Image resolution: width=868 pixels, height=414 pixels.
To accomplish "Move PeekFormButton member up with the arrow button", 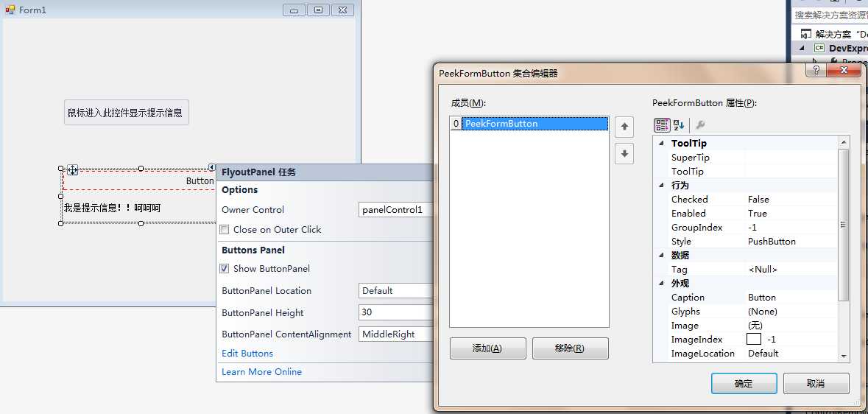I will [x=624, y=127].
